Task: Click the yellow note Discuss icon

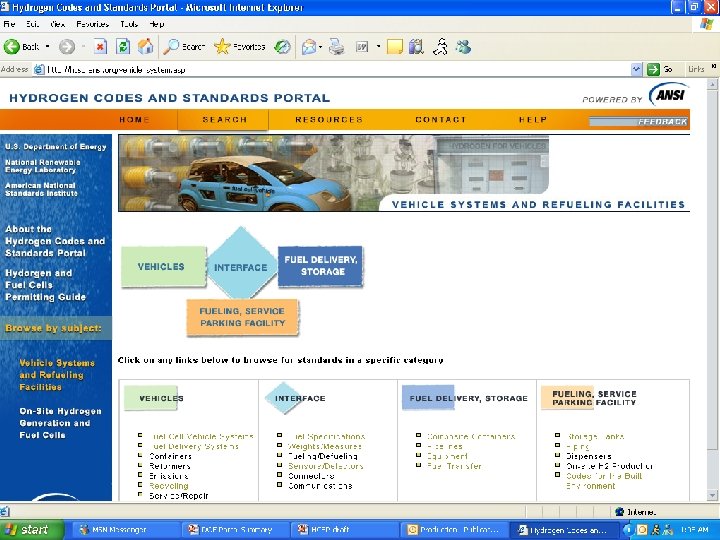Action: click(394, 46)
